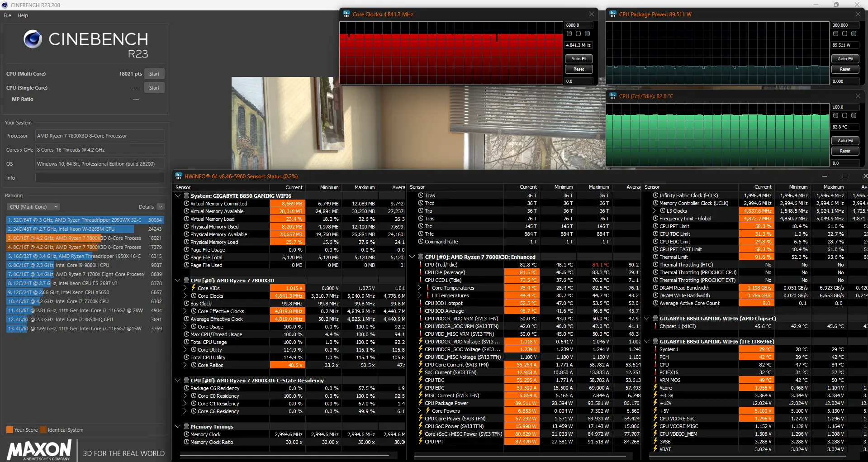Screen dimensions: 868x462
Task: Select ranking row AMD Ryzen Threadripper 2990WX
Action: pos(85,220)
